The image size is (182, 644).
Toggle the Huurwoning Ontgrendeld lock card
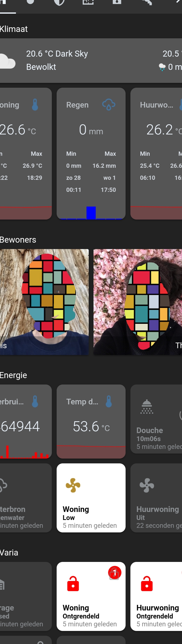click(156, 596)
